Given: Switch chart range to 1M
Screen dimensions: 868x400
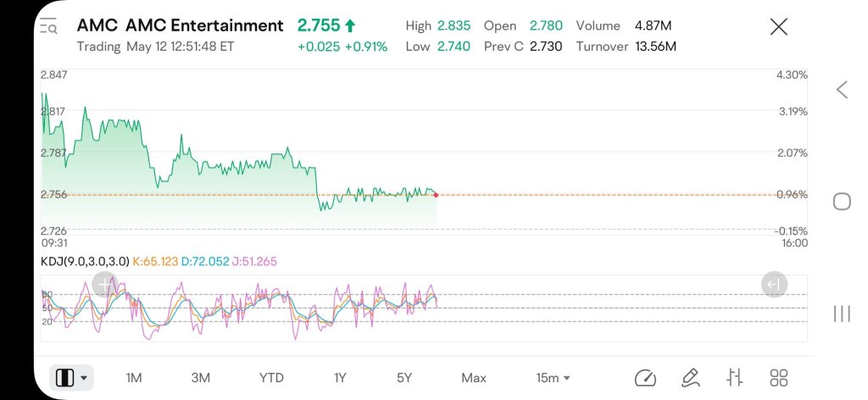Looking at the screenshot, I should coord(134,378).
